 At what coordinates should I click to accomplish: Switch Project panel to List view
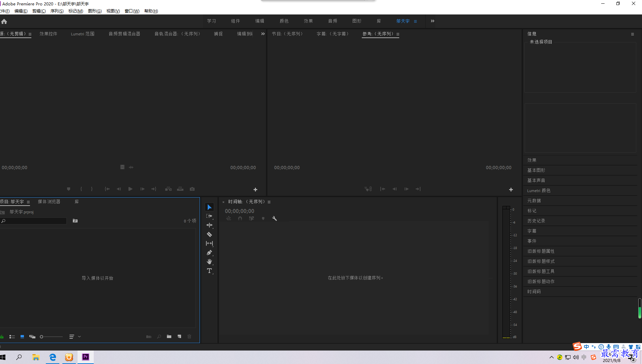coord(12,337)
